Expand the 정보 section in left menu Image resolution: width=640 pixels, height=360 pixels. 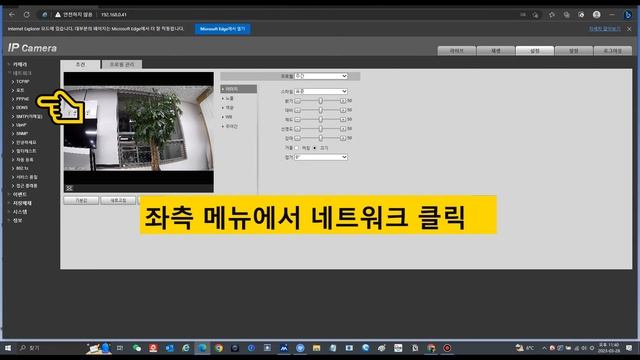(18, 220)
